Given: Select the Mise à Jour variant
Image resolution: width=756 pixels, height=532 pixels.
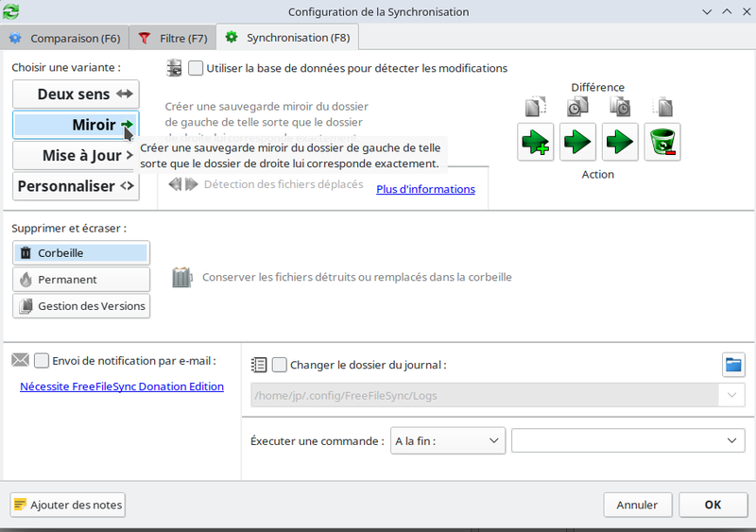Looking at the screenshot, I should click(76, 155).
